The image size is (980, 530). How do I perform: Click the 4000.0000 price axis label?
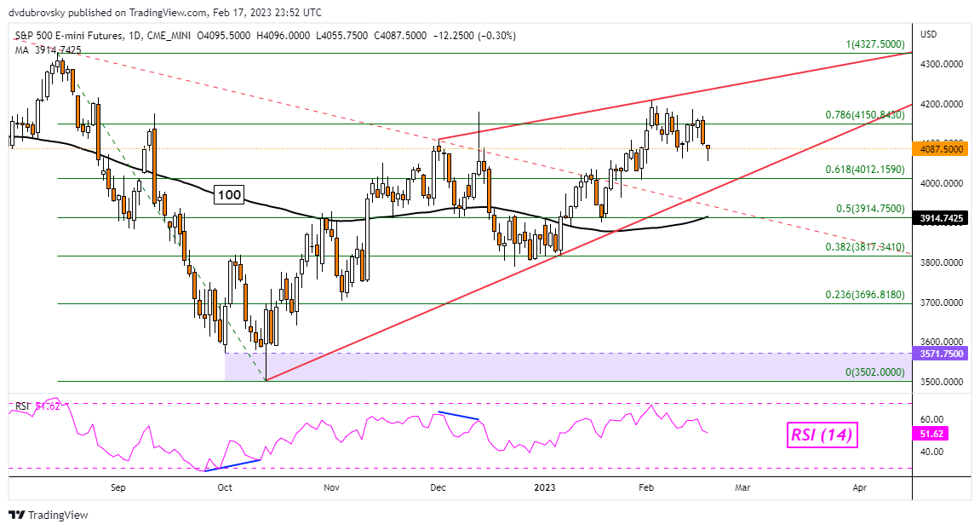(941, 183)
